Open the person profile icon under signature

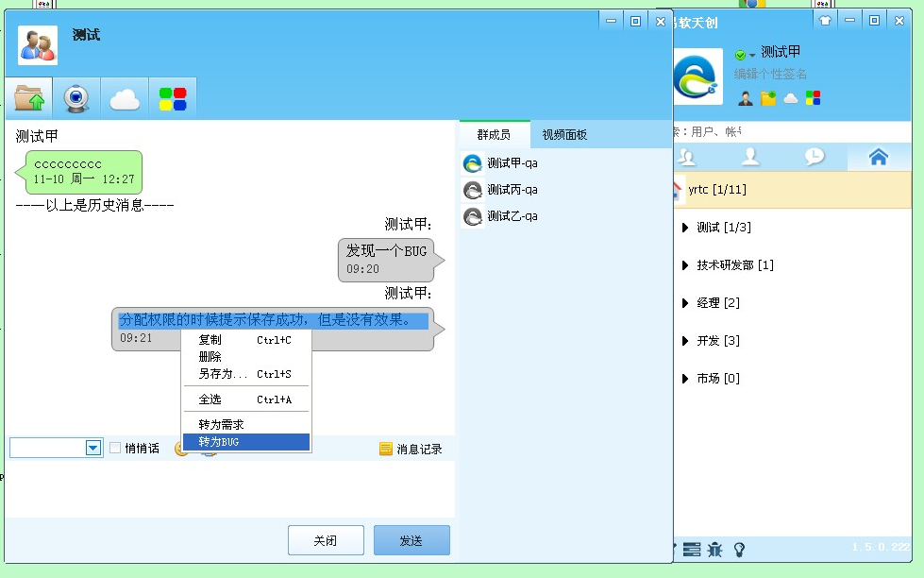coord(746,98)
